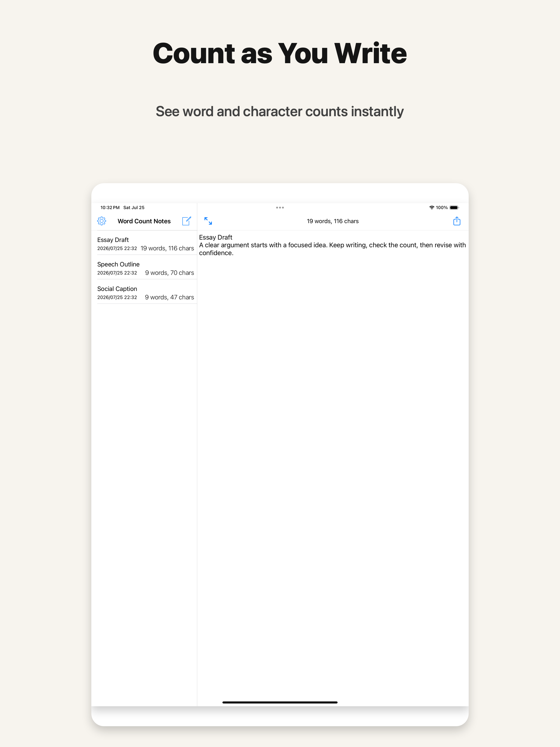Click the 100% battery percentage text
The width and height of the screenshot is (560, 747).
[441, 207]
